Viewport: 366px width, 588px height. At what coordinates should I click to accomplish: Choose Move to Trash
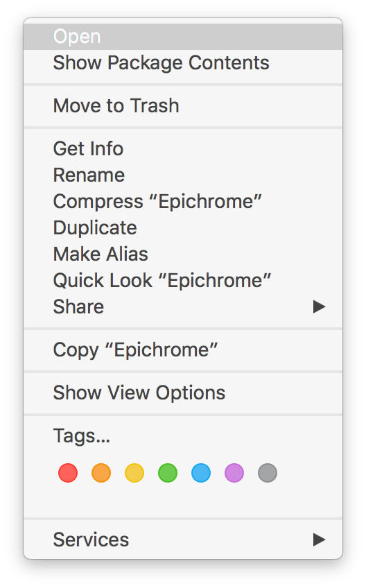coord(183,106)
